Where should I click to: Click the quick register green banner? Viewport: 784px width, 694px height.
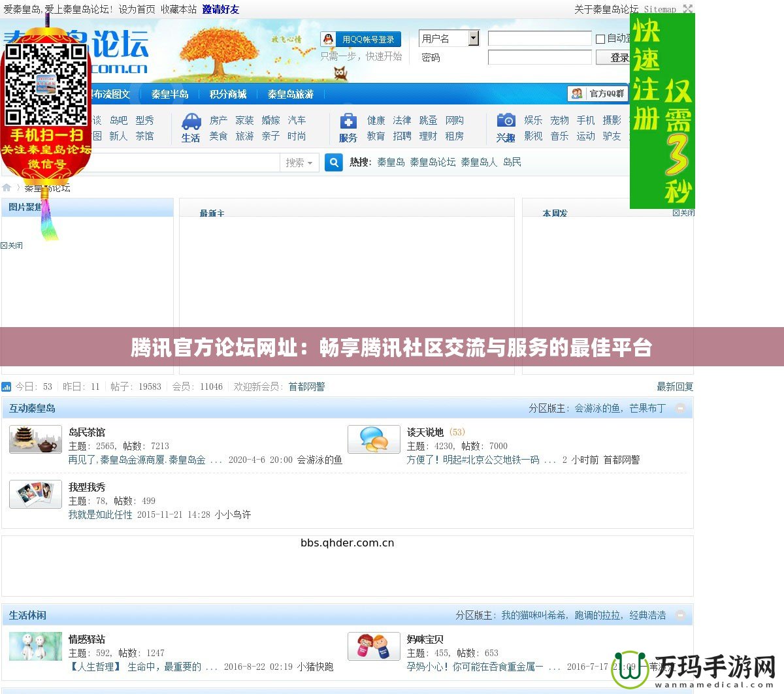pyautogui.click(x=662, y=111)
